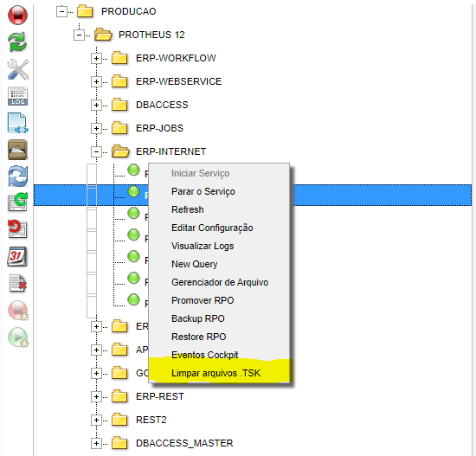Collapse the ERP-INTERNET node
Screen dimensions: 476x456
click(x=96, y=151)
